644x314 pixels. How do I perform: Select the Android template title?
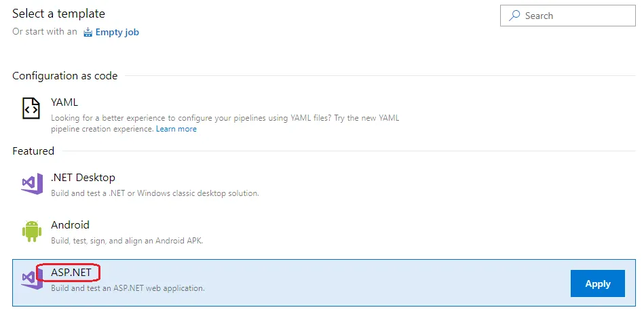click(x=70, y=225)
